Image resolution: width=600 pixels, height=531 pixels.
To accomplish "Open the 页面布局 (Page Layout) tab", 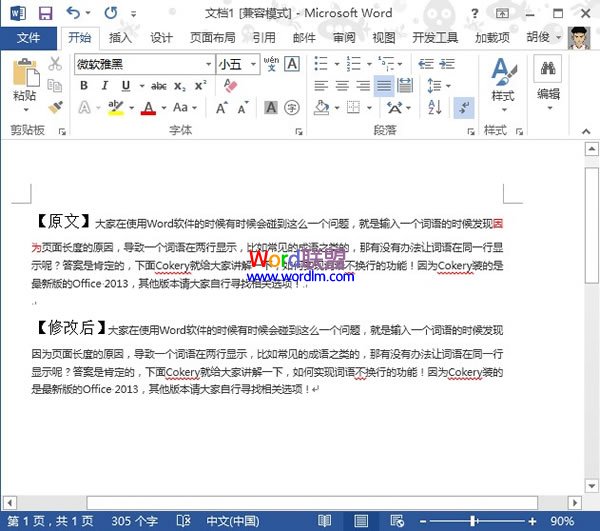I will pyautogui.click(x=212, y=38).
